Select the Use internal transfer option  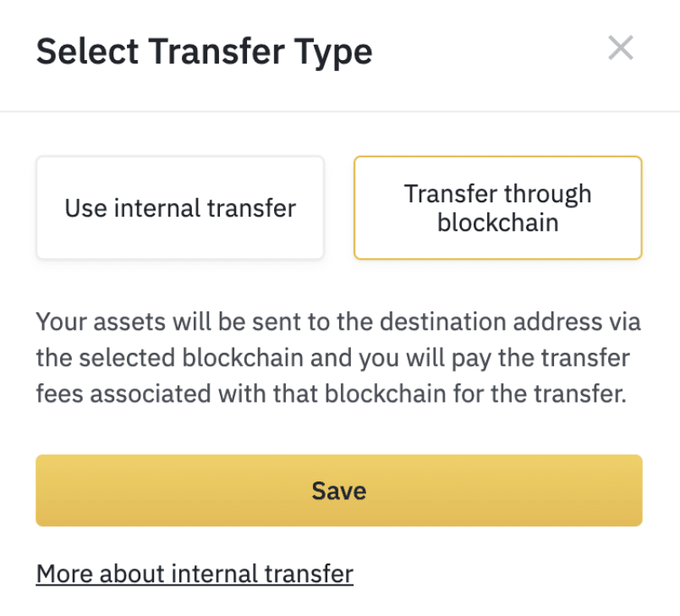(180, 208)
